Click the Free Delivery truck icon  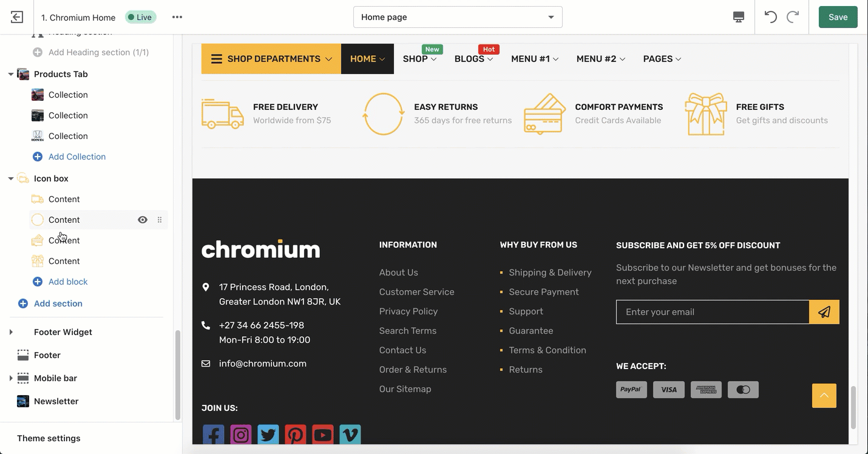(x=223, y=113)
